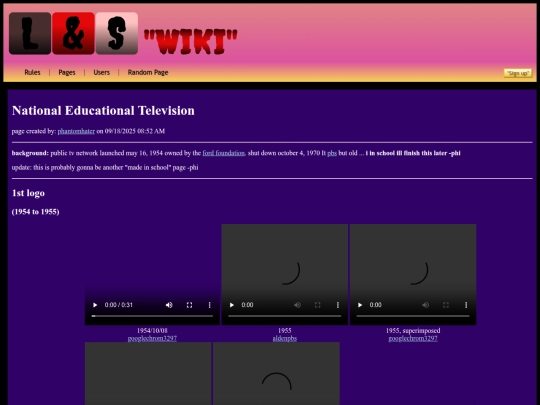Image resolution: width=540 pixels, height=405 pixels.
Task: Go to a Random Page
Action: click(x=148, y=72)
